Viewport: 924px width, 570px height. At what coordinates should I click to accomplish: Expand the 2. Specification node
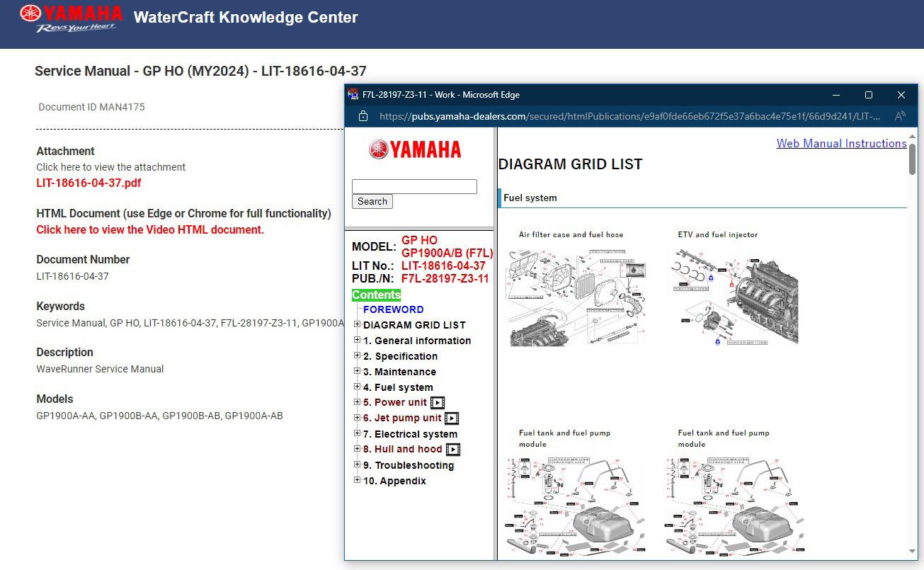coord(358,355)
